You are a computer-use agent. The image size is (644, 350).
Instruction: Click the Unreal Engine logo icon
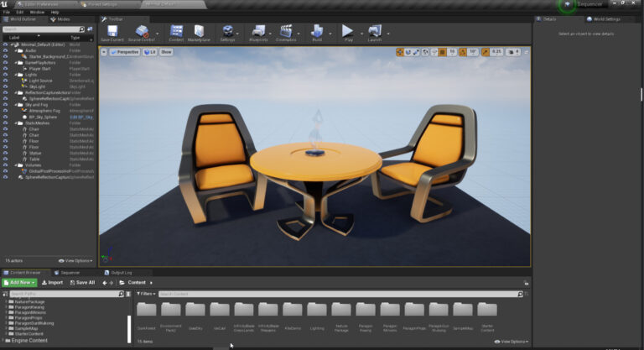pos(4,3)
